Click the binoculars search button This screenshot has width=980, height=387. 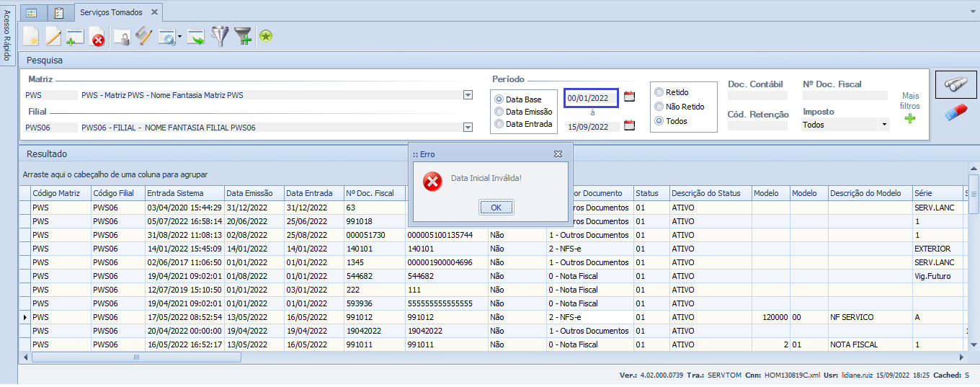coord(955,84)
